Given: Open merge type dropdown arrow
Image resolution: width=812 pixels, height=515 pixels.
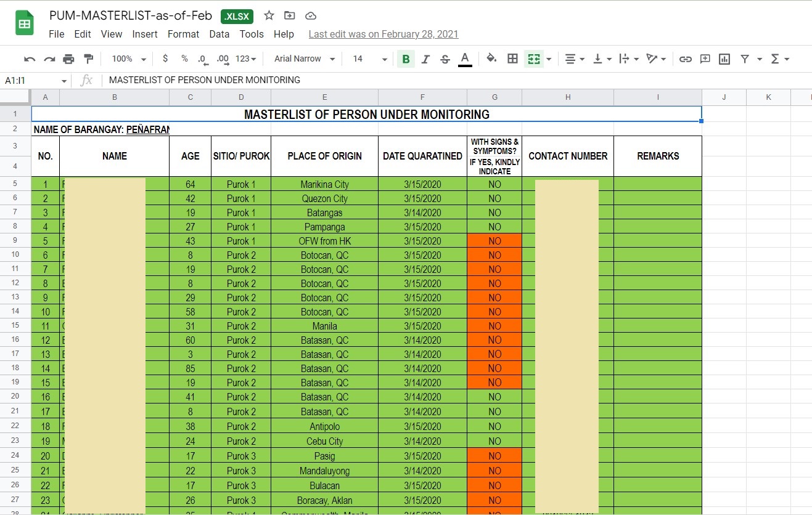Looking at the screenshot, I should [x=549, y=59].
